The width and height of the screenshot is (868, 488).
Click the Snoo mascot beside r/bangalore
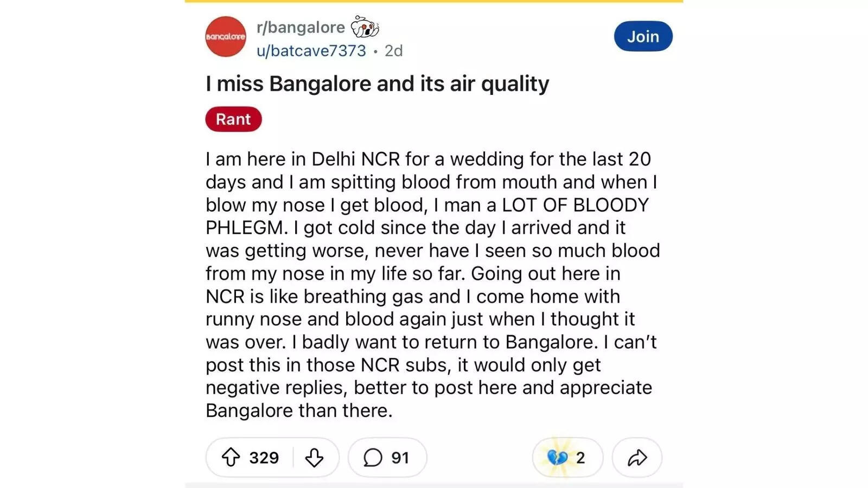pos(365,27)
